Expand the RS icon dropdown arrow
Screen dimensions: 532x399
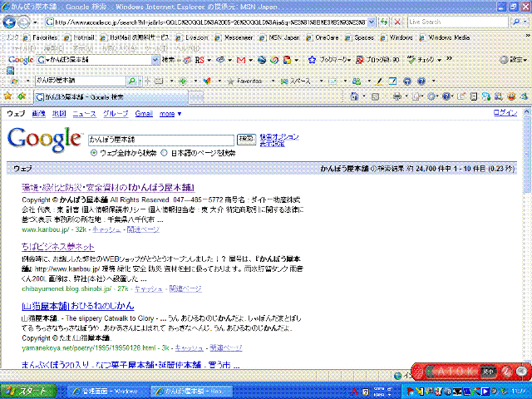click(209, 60)
